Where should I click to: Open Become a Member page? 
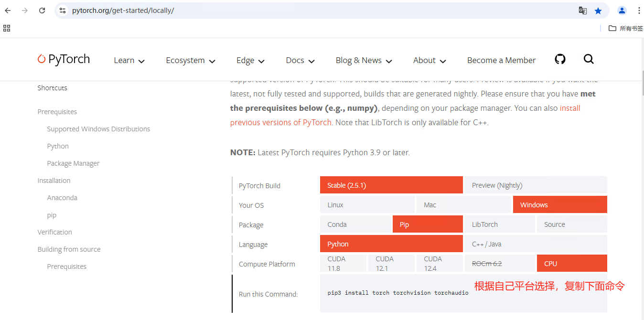coord(501,61)
